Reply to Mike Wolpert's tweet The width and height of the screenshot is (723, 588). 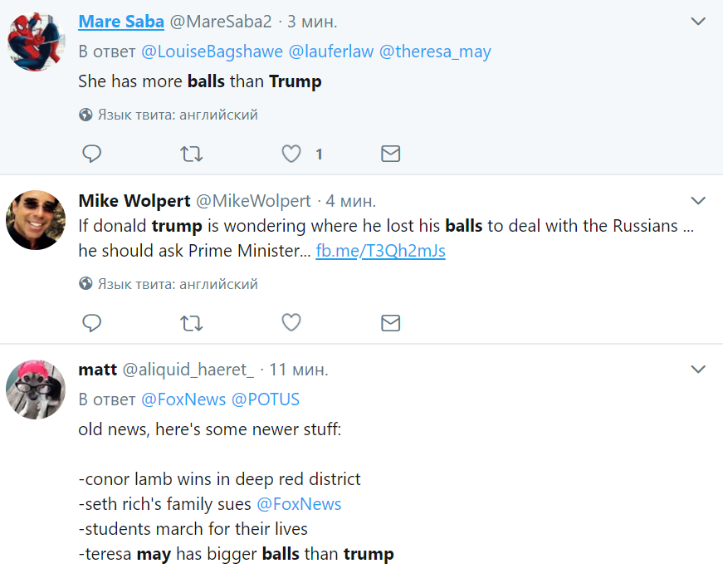point(91,323)
